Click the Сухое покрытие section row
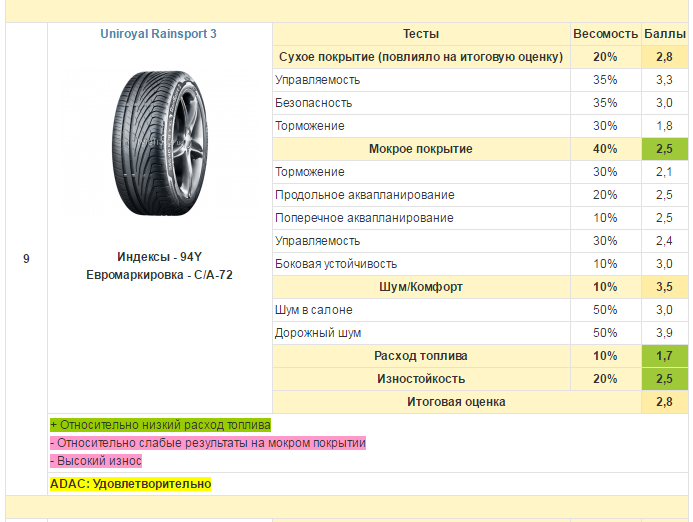693x522 pixels. [x=480, y=57]
